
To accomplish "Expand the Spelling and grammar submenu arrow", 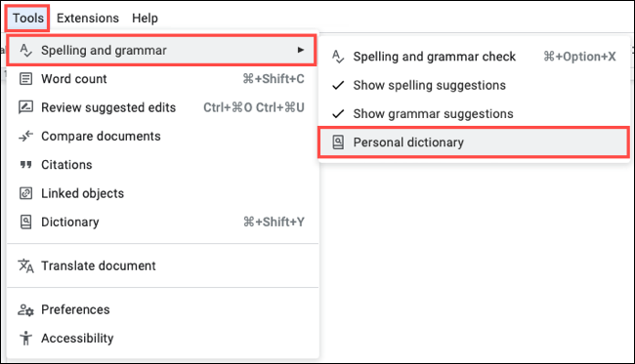I will (x=301, y=50).
